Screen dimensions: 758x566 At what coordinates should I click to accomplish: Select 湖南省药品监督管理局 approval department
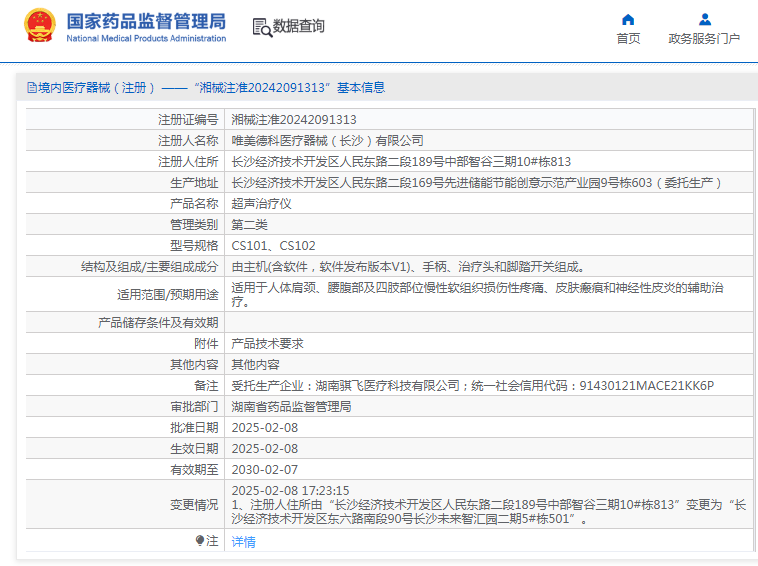click(292, 406)
